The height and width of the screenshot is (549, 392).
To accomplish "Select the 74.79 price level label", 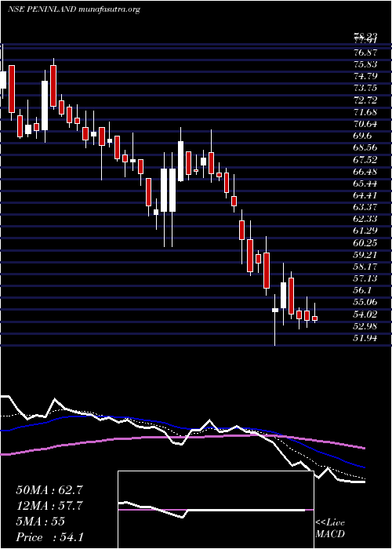I will (365, 76).
